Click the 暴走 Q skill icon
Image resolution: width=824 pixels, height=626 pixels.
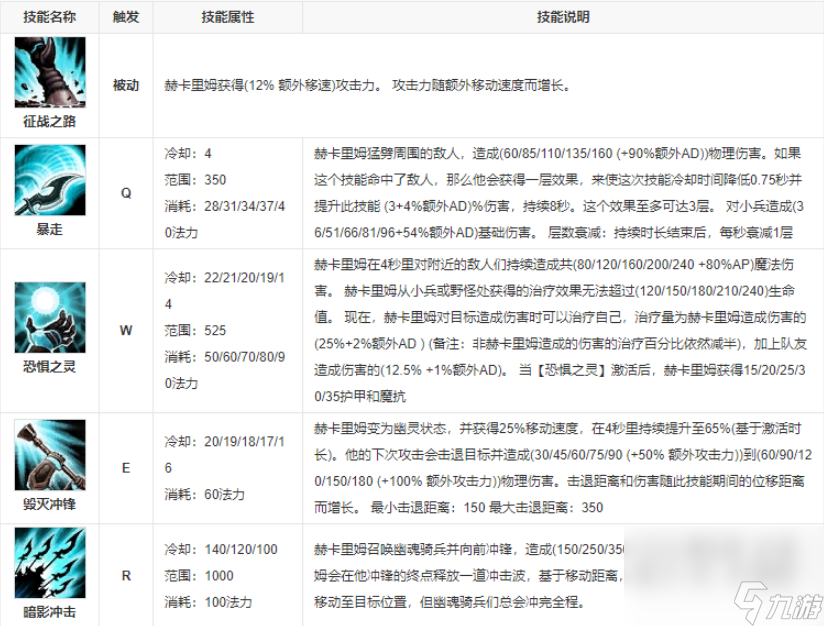point(50,180)
